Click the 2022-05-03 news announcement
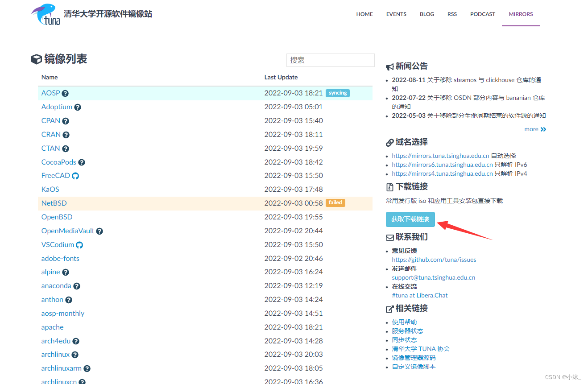This screenshot has width=588, height=384. [469, 116]
